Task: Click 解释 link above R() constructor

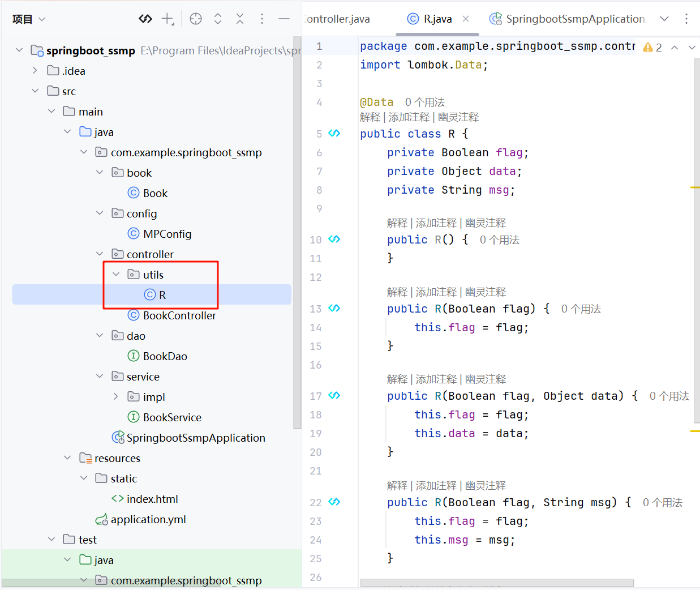Action: pos(397,223)
